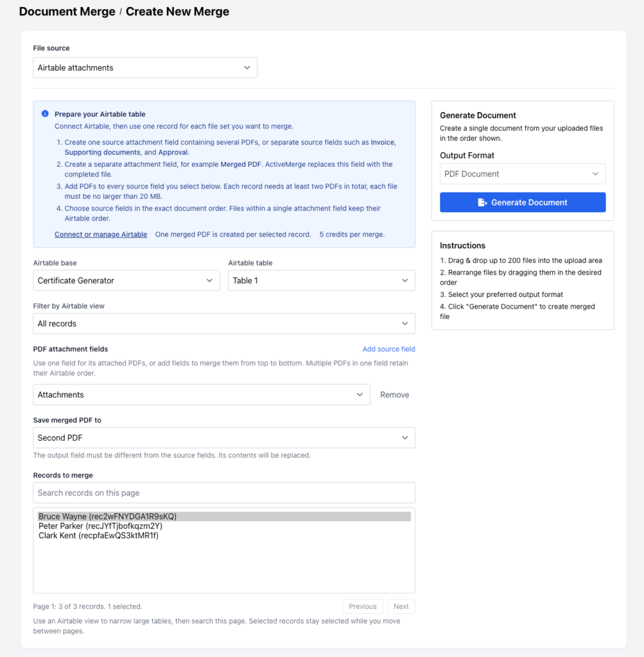This screenshot has height=657, width=644.
Task: Click the file export icon in Generate Document button
Action: [482, 202]
